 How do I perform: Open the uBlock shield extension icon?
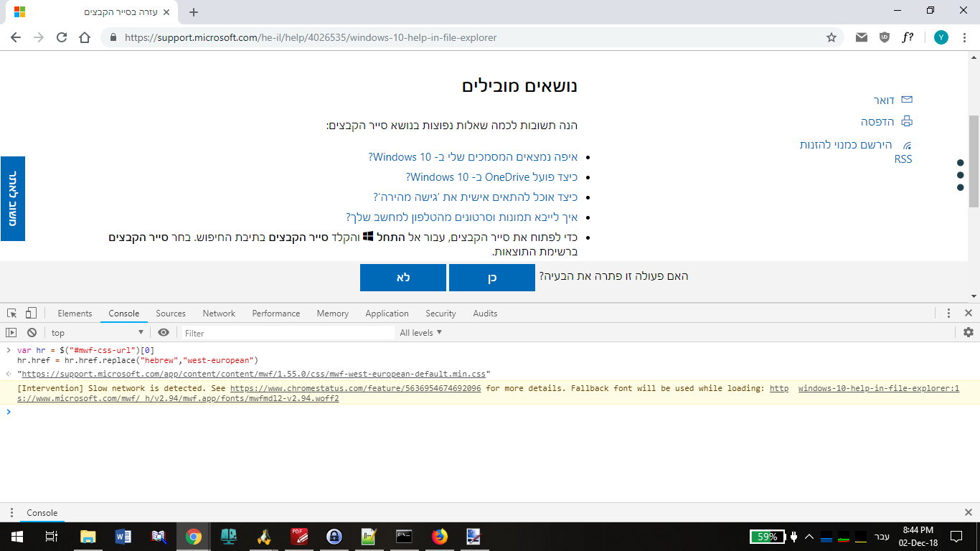(885, 37)
